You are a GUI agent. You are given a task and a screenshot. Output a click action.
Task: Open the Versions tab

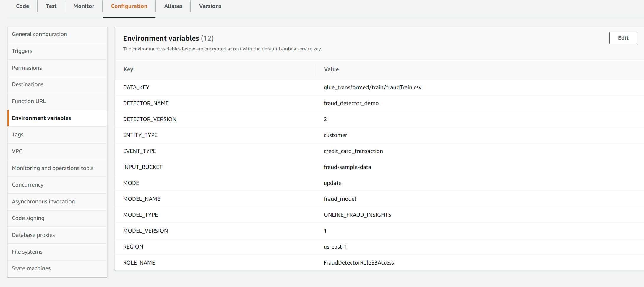click(x=210, y=6)
